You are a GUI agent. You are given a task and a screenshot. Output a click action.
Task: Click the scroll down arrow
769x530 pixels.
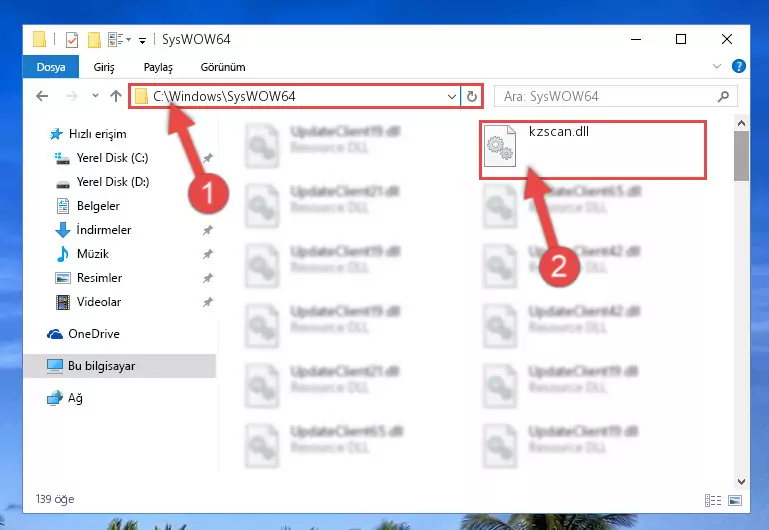(741, 482)
